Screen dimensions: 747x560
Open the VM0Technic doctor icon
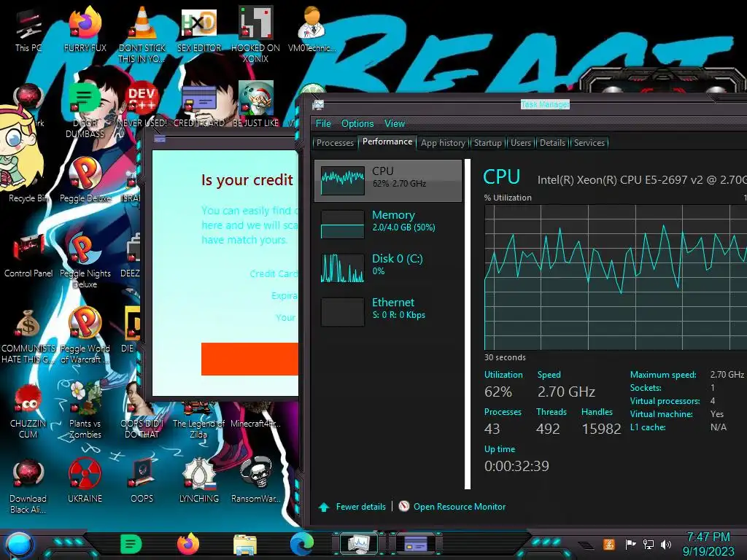point(311,29)
